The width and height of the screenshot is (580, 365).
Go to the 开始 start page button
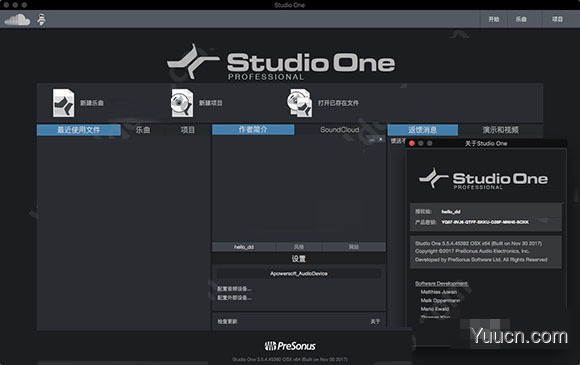pyautogui.click(x=494, y=19)
